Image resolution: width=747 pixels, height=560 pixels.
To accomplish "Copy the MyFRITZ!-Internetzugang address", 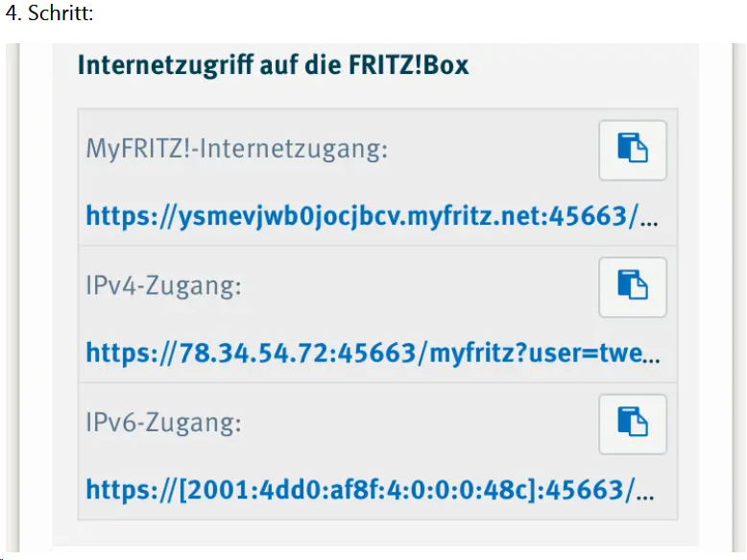I will (x=632, y=150).
